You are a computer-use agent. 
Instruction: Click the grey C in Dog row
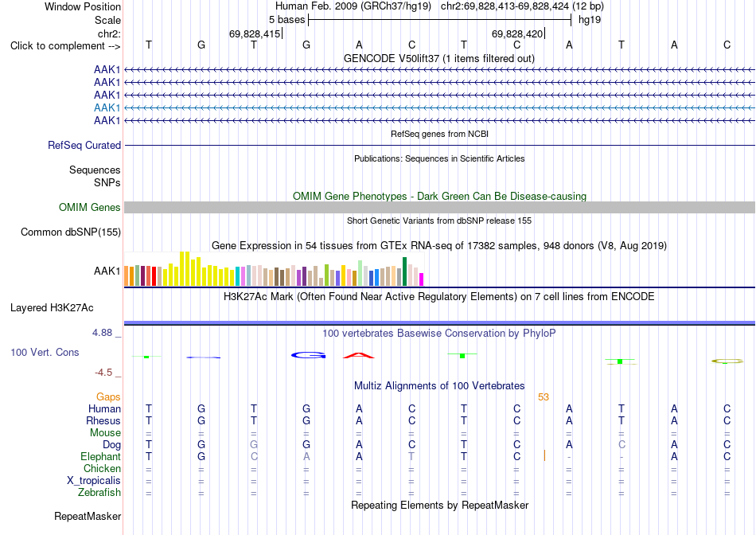coord(622,444)
